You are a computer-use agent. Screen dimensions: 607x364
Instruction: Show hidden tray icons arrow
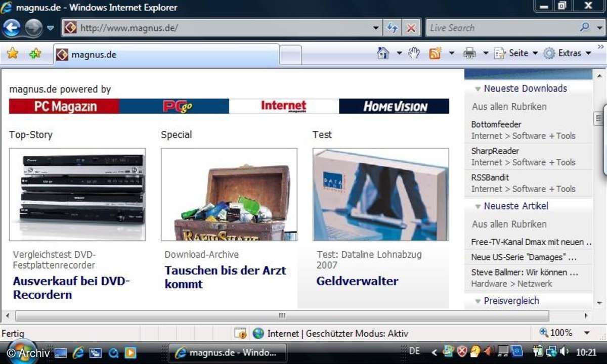(x=434, y=352)
